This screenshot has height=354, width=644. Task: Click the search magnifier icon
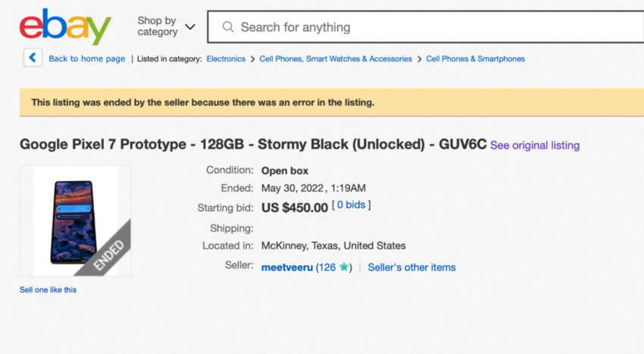(x=228, y=27)
